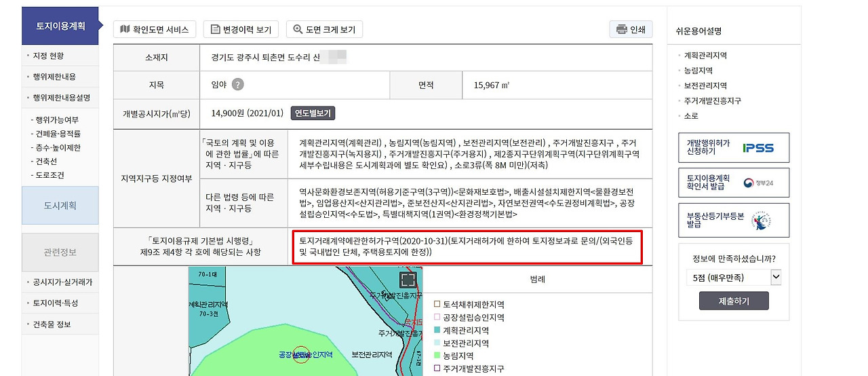Click the 농림지역 legend swatch
Image resolution: width=868 pixels, height=376 pixels.
pyautogui.click(x=437, y=356)
